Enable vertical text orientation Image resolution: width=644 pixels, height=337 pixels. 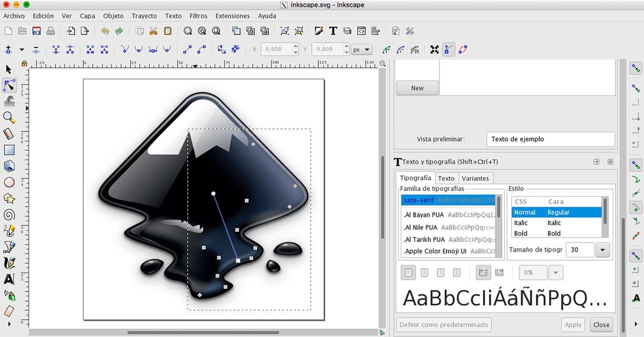click(499, 273)
